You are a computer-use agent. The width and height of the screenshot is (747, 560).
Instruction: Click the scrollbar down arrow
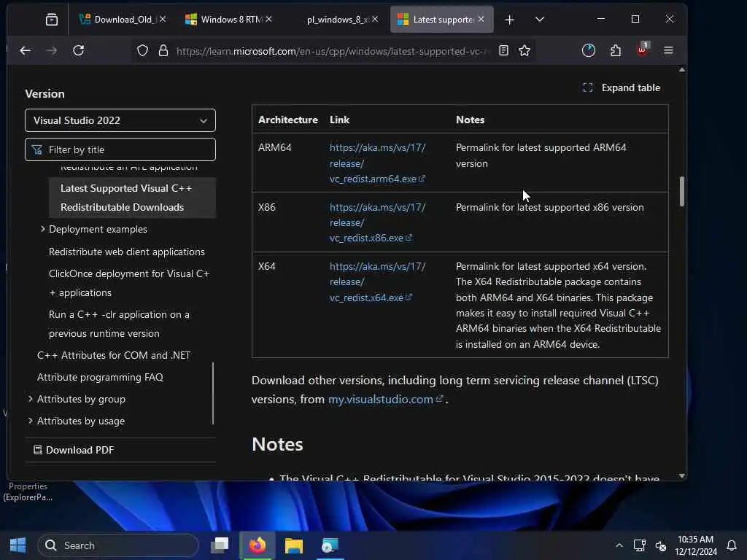pyautogui.click(x=682, y=475)
